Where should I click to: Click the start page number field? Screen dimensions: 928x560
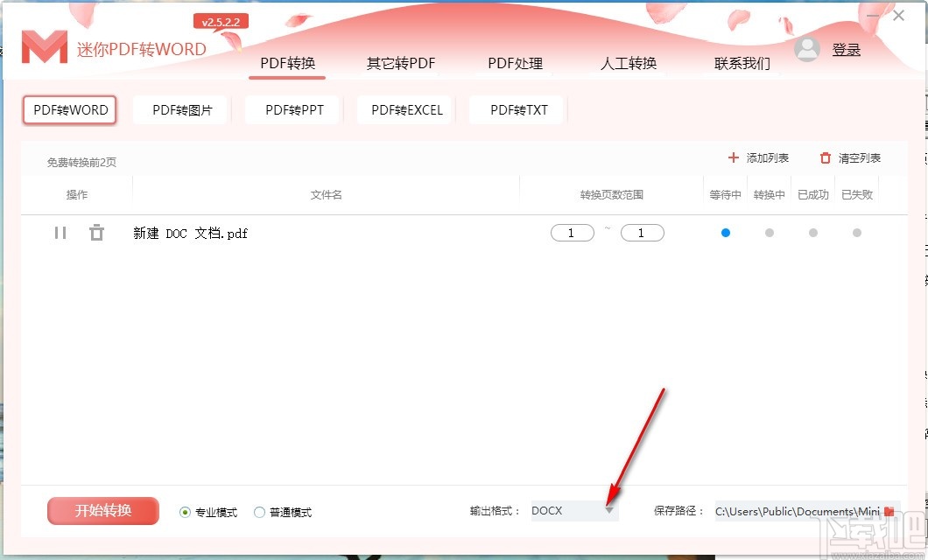(x=573, y=233)
